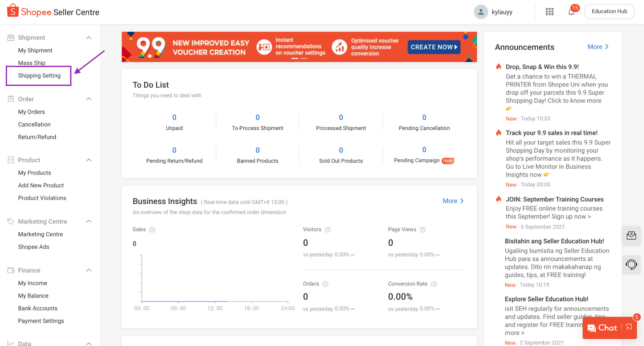Open 'Explore Seller Education Hub!' announcement

[x=546, y=299]
